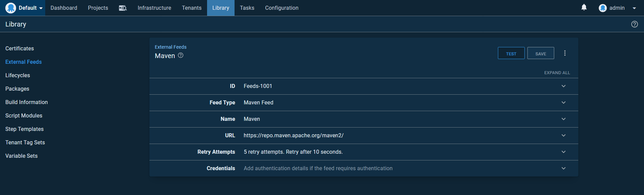The width and height of the screenshot is (644, 195).
Task: Click EXPAND ALL
Action: 557,73
